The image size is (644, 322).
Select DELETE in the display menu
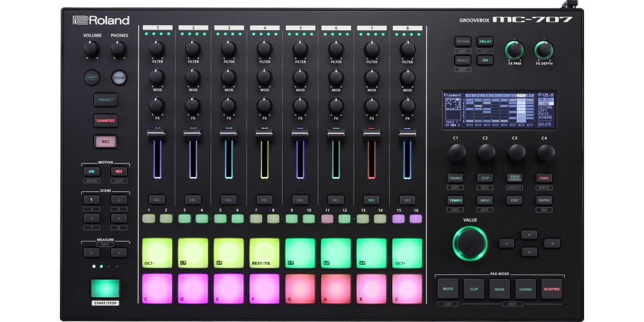click(x=545, y=124)
